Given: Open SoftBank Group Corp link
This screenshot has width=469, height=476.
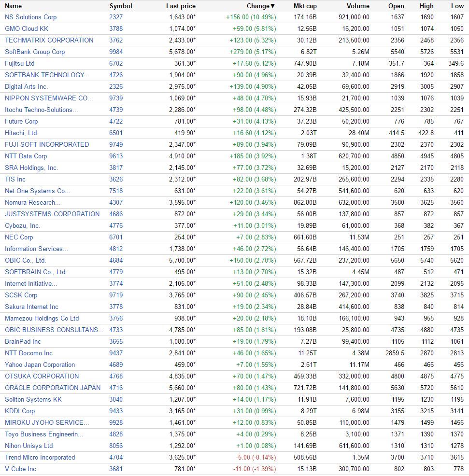Looking at the screenshot, I should [x=35, y=52].
